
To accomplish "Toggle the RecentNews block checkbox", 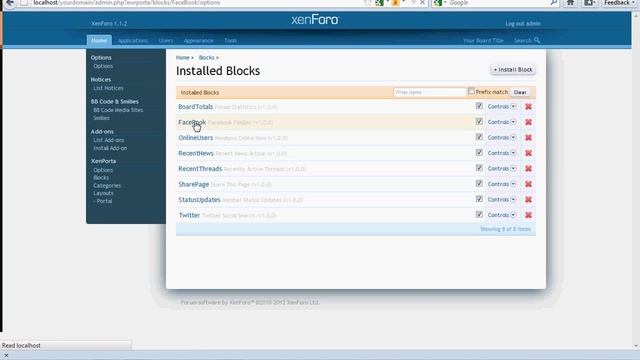I will [479, 153].
